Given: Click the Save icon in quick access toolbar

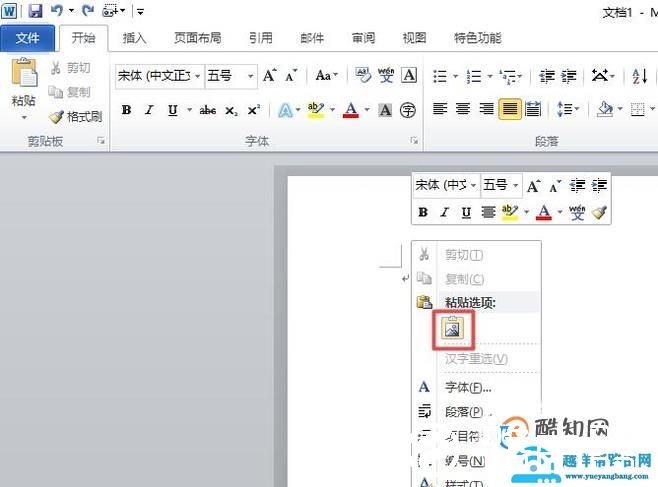Looking at the screenshot, I should coord(35,11).
